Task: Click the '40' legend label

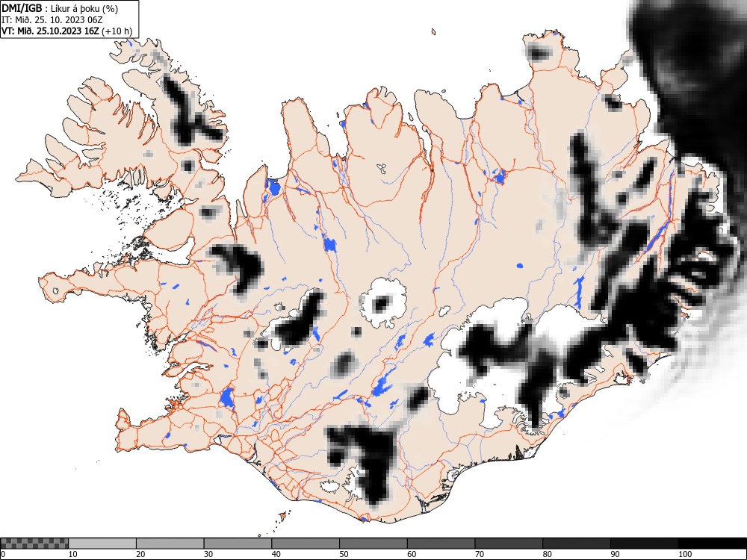Action: [x=276, y=554]
